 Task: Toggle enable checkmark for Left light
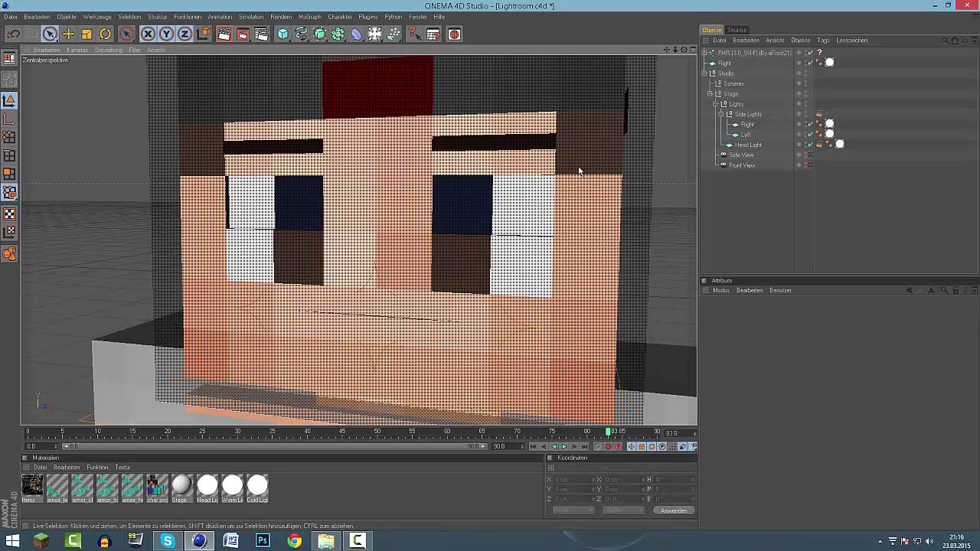click(810, 135)
